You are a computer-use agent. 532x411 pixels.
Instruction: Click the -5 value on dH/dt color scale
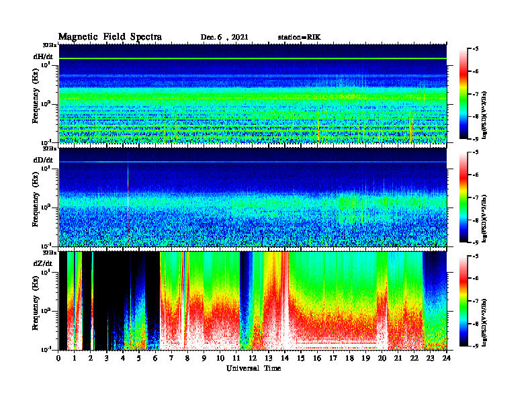[476, 49]
